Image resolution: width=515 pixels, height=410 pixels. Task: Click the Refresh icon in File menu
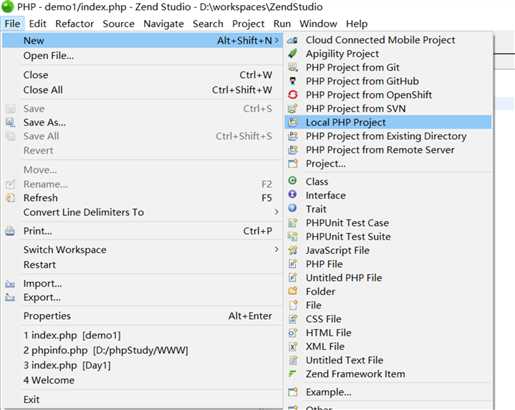point(10,198)
